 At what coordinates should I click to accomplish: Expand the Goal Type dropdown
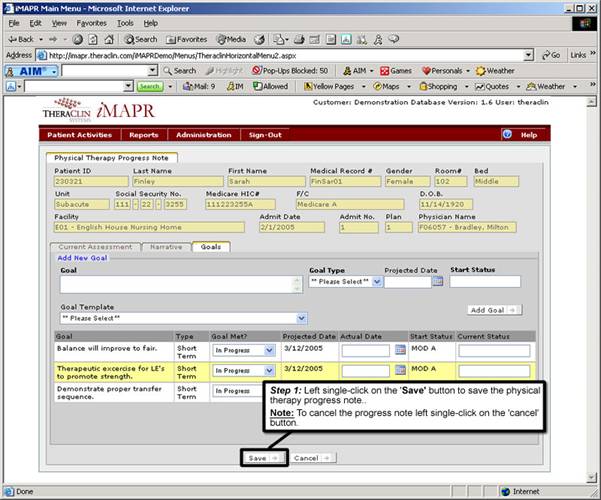coord(377,282)
